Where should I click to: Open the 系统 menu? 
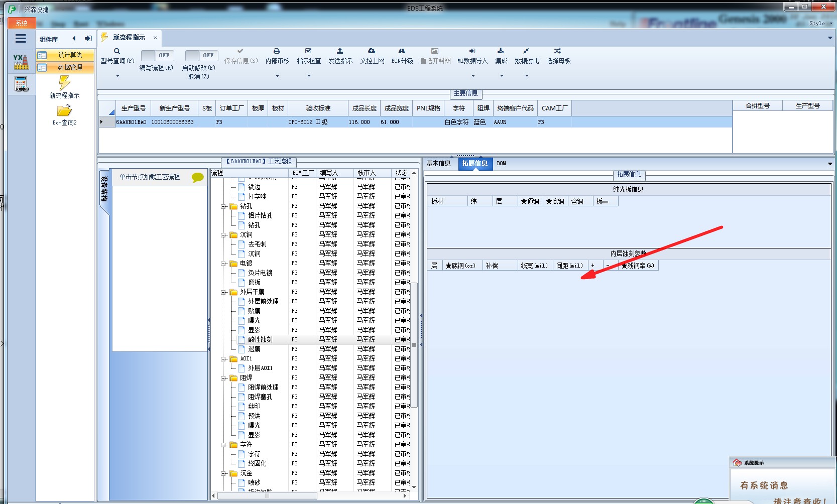[x=22, y=23]
